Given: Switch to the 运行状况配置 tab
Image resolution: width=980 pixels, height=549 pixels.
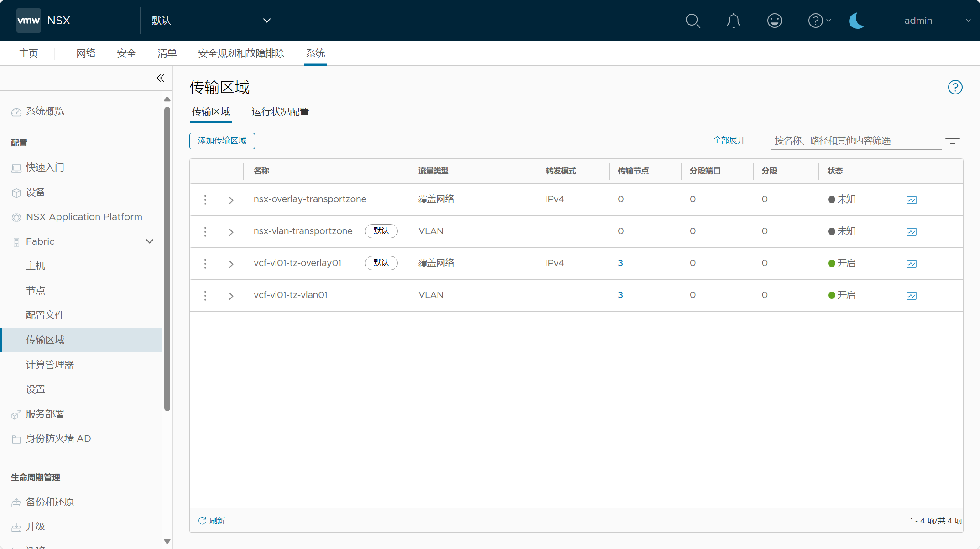Looking at the screenshot, I should coord(280,112).
